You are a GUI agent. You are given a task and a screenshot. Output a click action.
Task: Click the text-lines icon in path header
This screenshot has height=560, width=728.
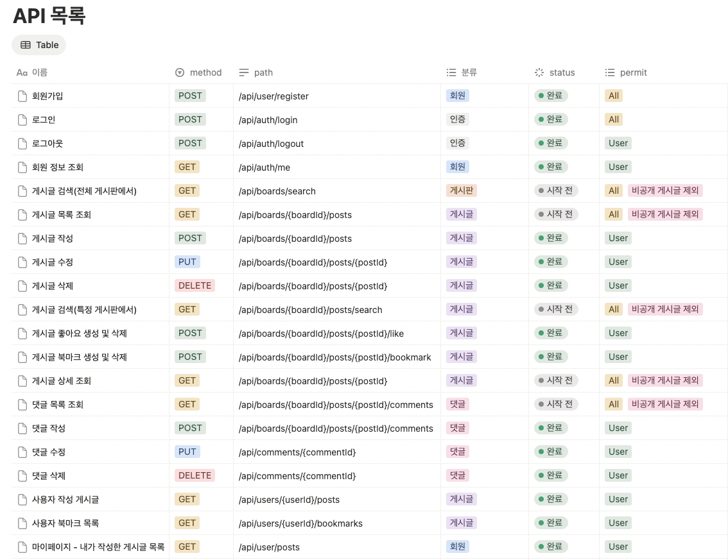click(244, 73)
